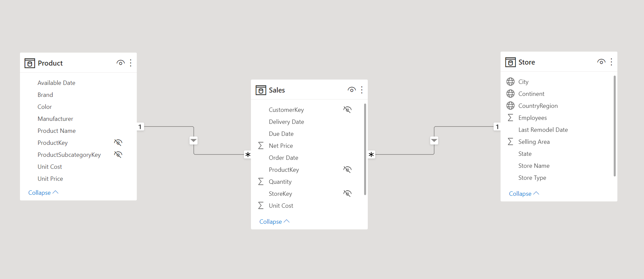This screenshot has width=644, height=279.
Task: Toggle visibility of the Sales table
Action: coord(351,90)
